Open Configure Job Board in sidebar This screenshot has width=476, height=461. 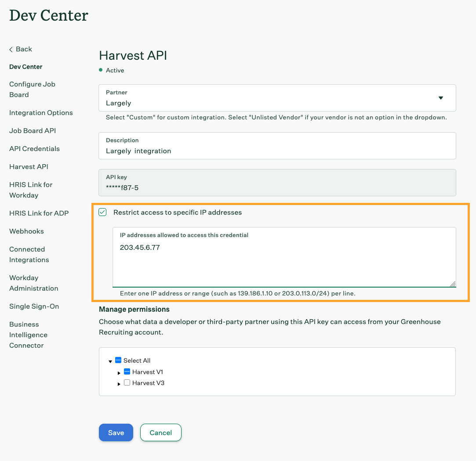[x=32, y=90]
